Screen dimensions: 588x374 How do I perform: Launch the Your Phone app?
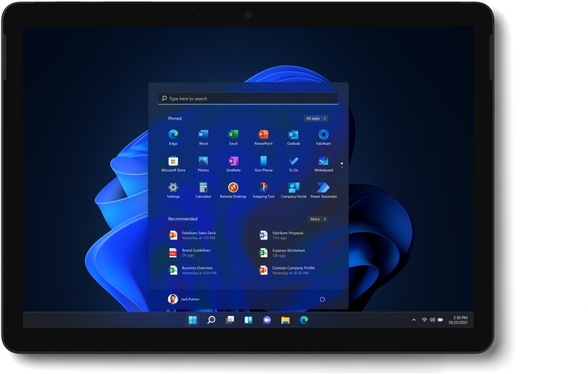pos(263,163)
